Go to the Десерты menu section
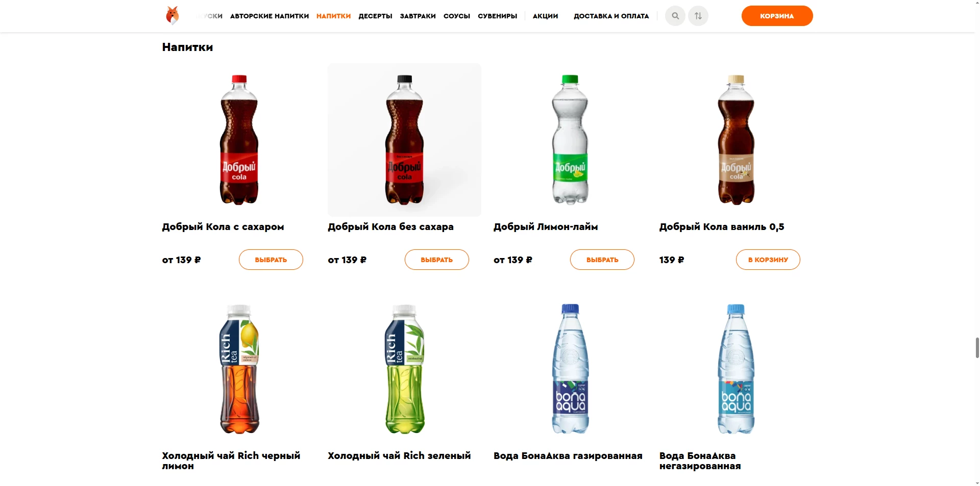Image resolution: width=980 pixels, height=486 pixels. (375, 16)
